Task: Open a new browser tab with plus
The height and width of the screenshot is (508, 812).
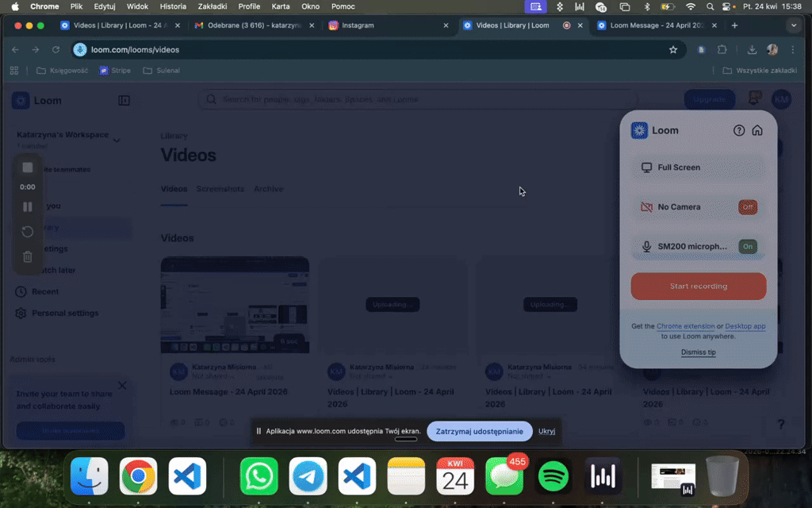Action: click(x=734, y=25)
